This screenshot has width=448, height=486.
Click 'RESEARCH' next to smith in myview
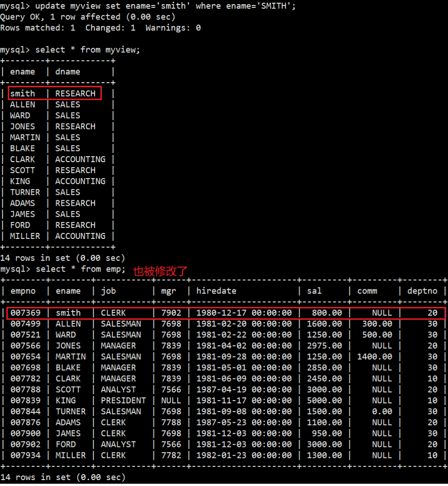pyautogui.click(x=75, y=94)
